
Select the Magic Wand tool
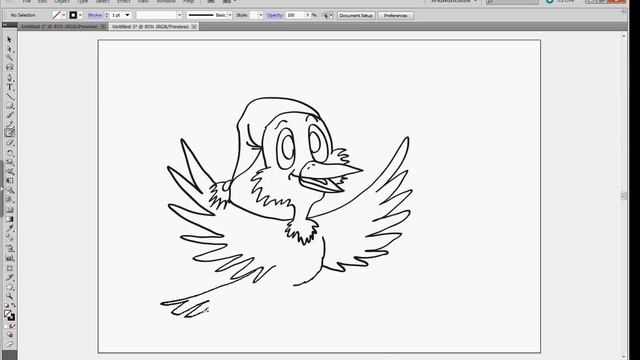click(x=9, y=58)
